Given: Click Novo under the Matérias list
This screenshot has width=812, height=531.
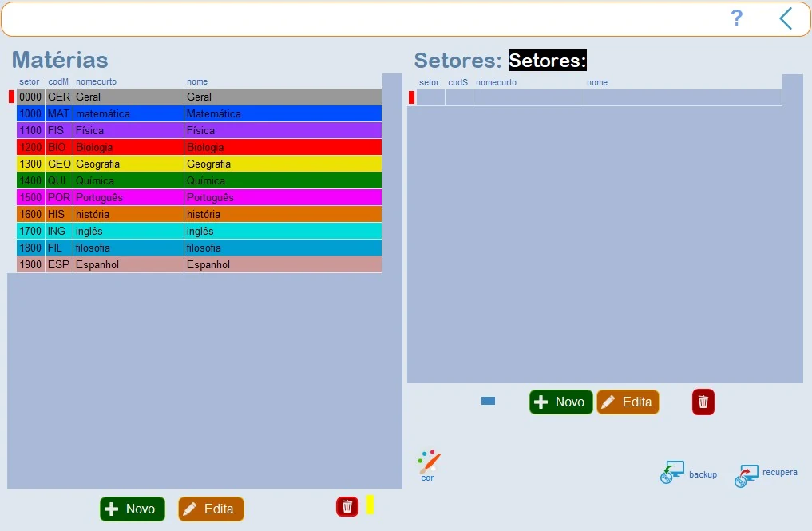Looking at the screenshot, I should coord(133,509).
